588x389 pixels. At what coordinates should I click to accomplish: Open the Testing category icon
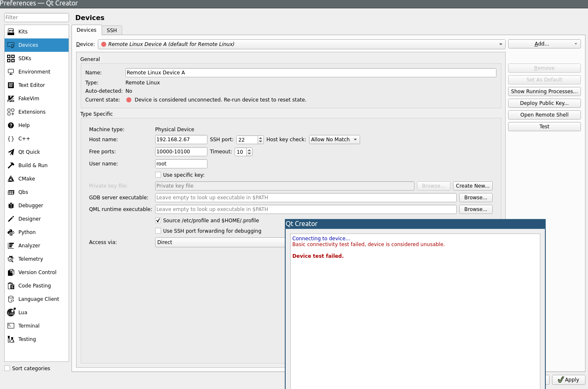(x=11, y=339)
